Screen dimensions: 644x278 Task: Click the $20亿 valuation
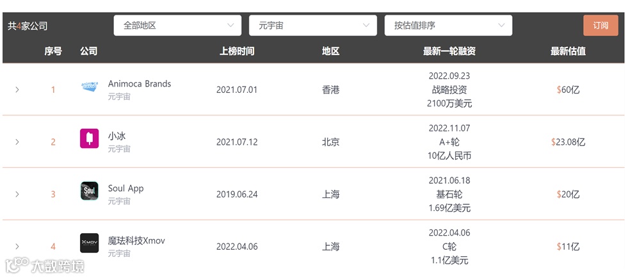coord(568,194)
